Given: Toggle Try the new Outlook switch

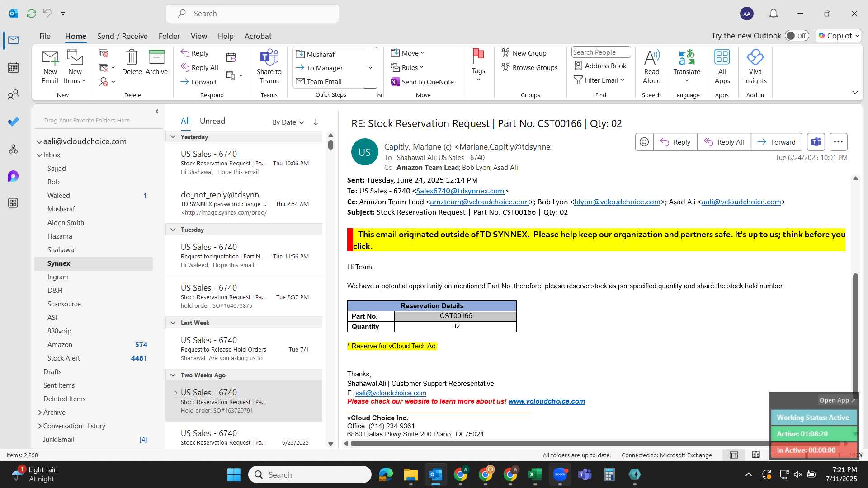Looking at the screenshot, I should [797, 36].
